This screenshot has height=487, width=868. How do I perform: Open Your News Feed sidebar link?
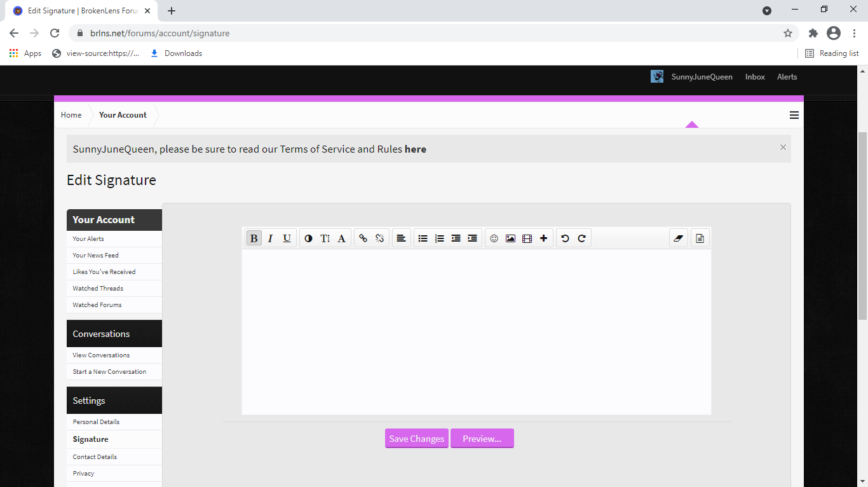point(114,256)
